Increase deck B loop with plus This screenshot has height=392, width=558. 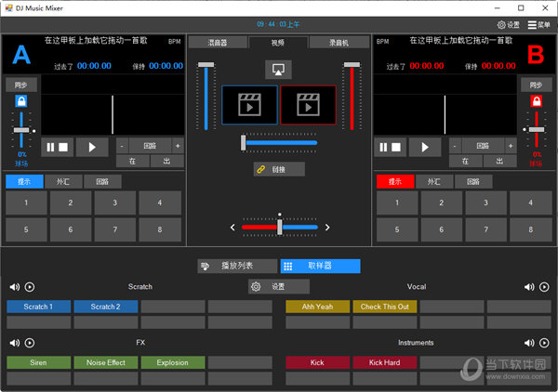point(511,146)
